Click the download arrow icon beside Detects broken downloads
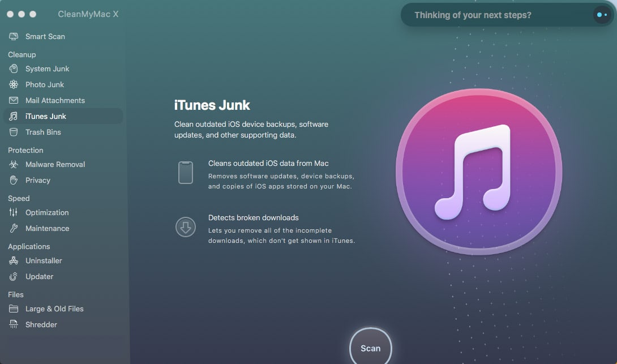 click(185, 227)
